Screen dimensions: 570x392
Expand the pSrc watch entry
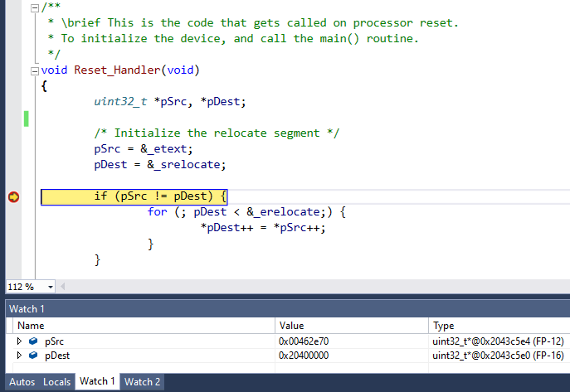[20, 341]
